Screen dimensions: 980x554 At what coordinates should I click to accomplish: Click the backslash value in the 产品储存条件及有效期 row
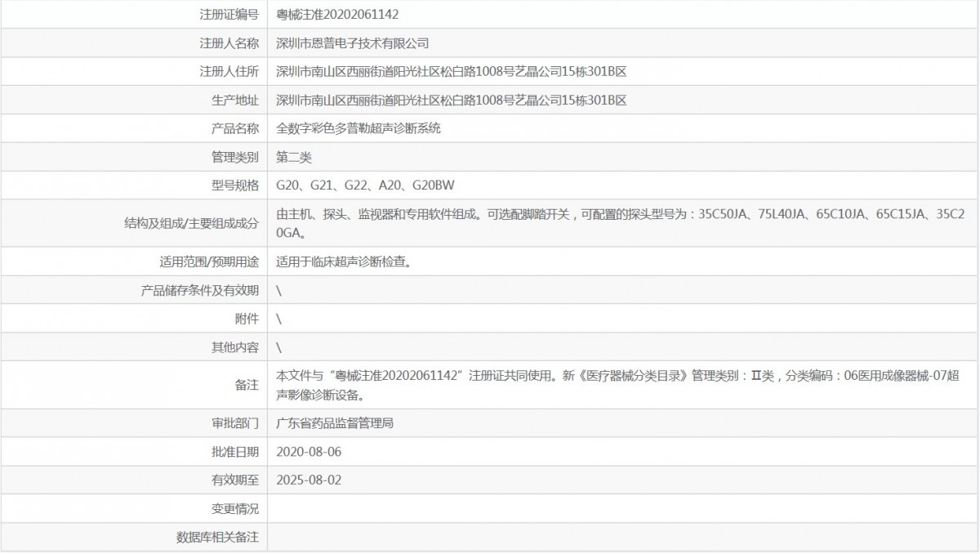279,290
